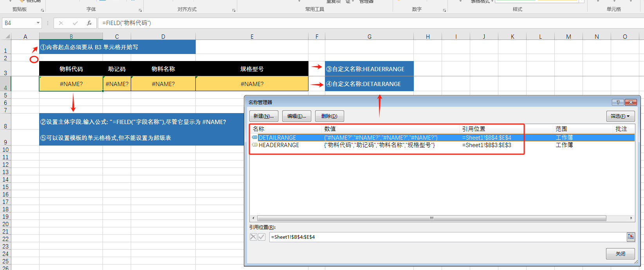
Task: Select row header 15
Action: (x=5, y=187)
